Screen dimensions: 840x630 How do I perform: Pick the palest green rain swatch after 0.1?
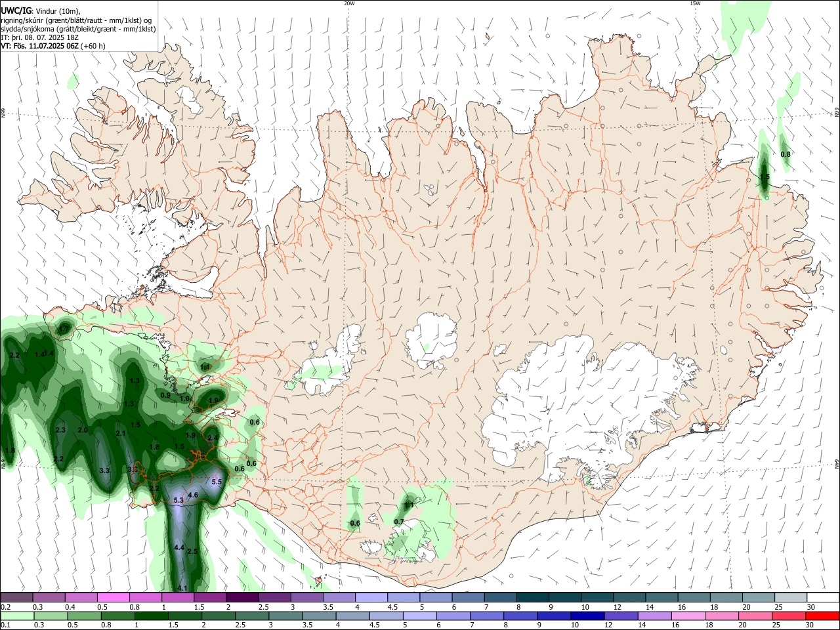[18, 616]
